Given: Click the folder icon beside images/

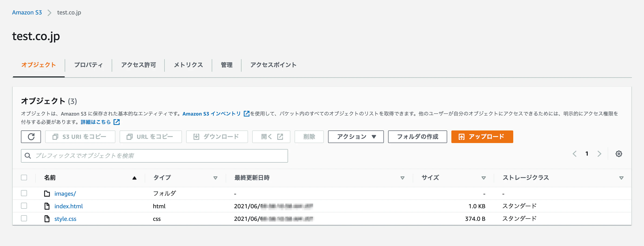Looking at the screenshot, I should tap(47, 193).
